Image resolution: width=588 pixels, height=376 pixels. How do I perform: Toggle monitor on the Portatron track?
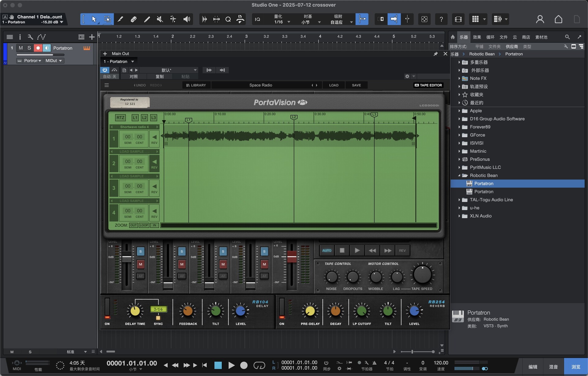point(47,48)
